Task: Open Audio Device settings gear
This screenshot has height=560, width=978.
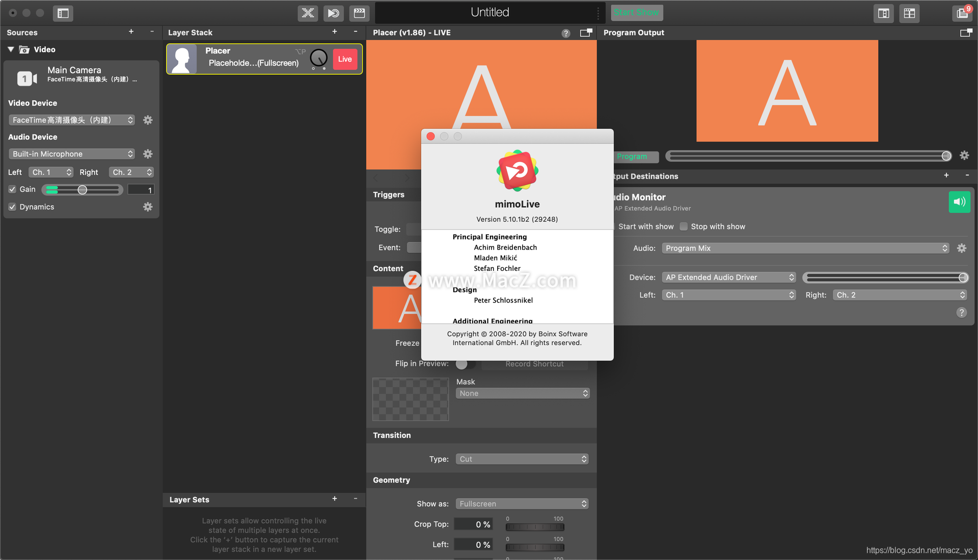Action: pos(148,154)
